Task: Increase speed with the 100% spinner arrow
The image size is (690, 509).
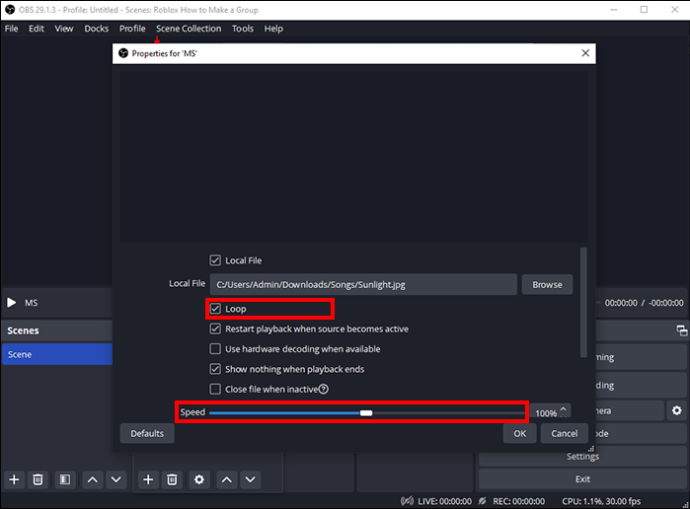Action: coord(563,409)
